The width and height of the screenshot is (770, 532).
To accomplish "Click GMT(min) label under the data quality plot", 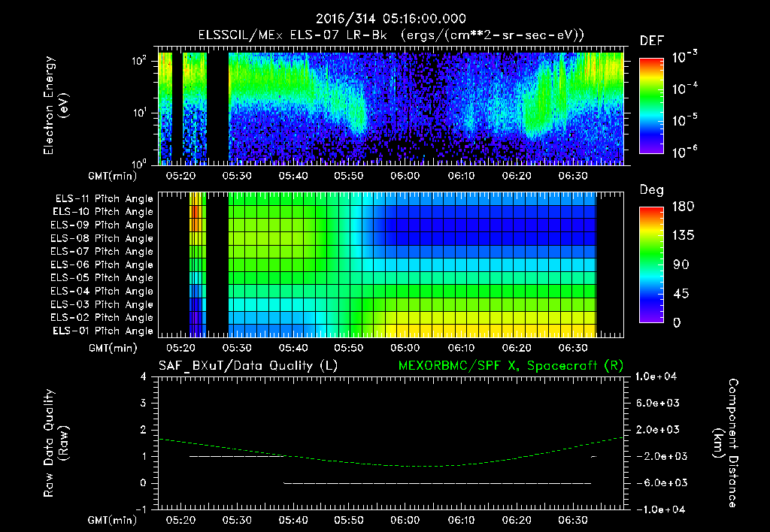I will click(113, 520).
